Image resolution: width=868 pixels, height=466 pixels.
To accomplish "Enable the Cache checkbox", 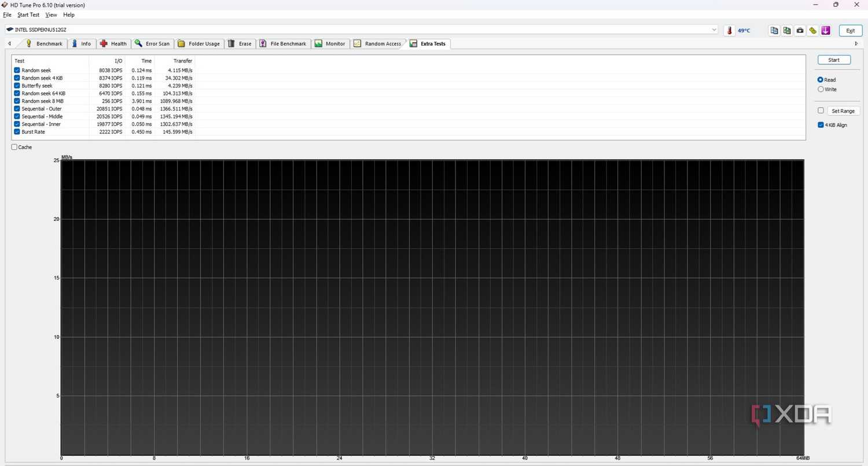I will tap(14, 147).
